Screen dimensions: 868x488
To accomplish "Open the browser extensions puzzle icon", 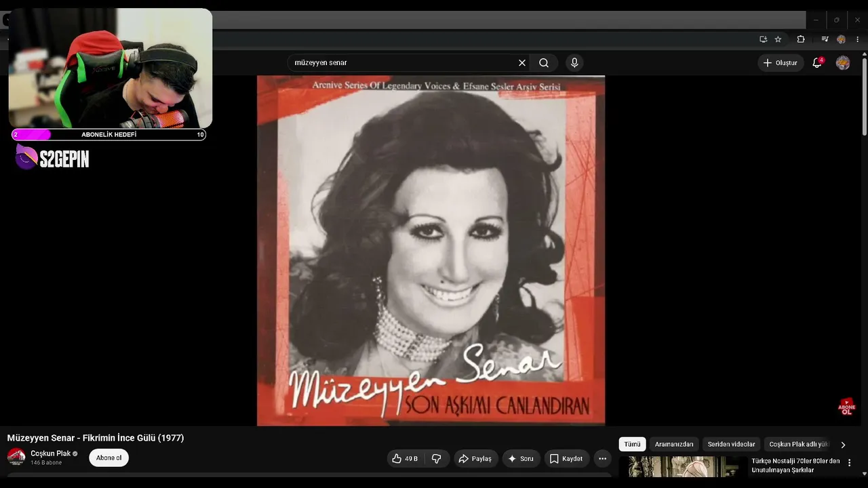I will pos(801,39).
